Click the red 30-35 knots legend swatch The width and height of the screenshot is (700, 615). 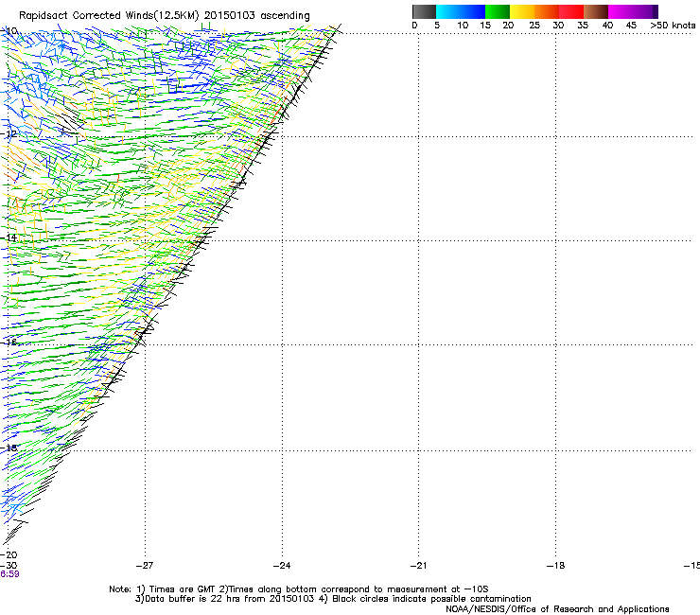[571, 11]
